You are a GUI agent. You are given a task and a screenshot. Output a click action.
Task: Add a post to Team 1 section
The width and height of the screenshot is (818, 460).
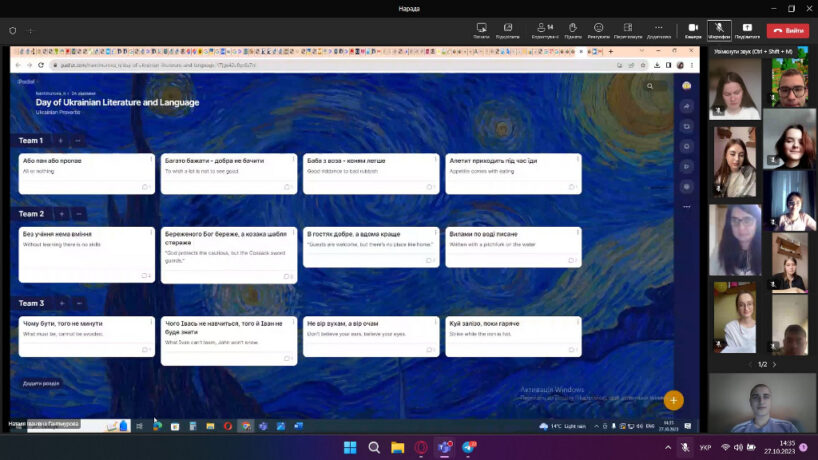point(61,140)
